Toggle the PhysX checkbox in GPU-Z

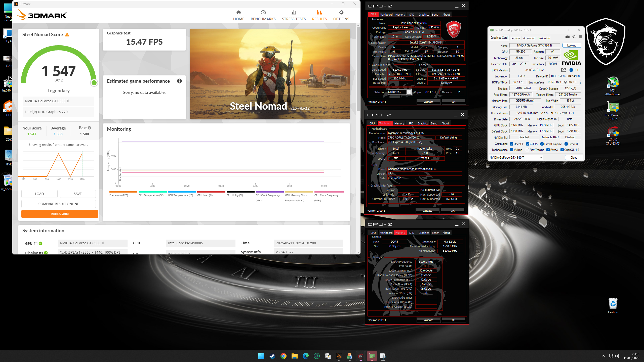[x=548, y=150]
